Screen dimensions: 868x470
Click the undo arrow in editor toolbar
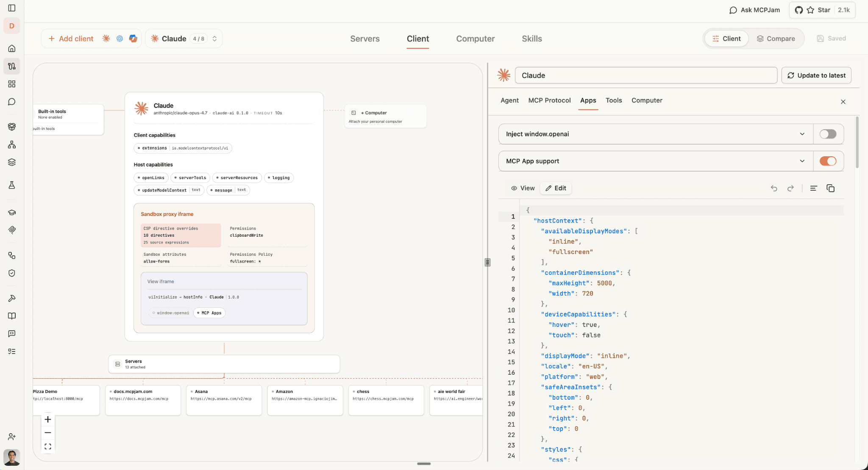774,188
